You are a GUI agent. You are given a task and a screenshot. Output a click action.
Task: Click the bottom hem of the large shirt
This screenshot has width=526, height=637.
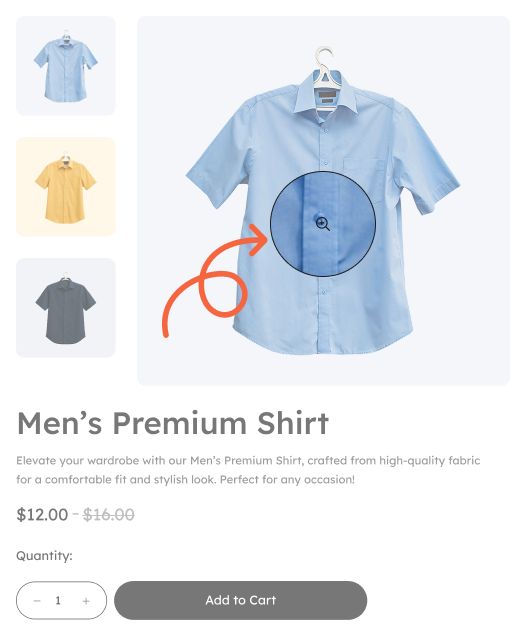tap(323, 343)
